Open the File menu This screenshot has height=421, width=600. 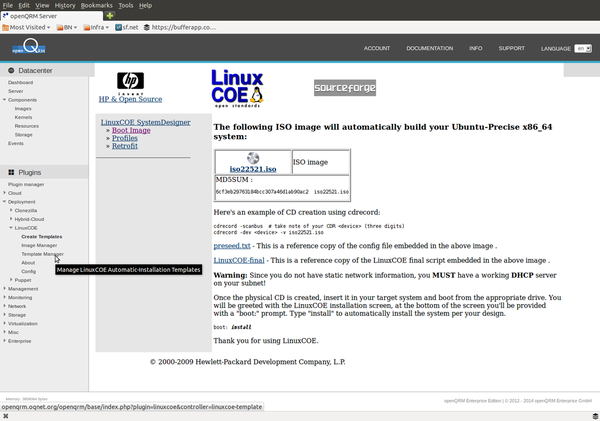[8, 5]
